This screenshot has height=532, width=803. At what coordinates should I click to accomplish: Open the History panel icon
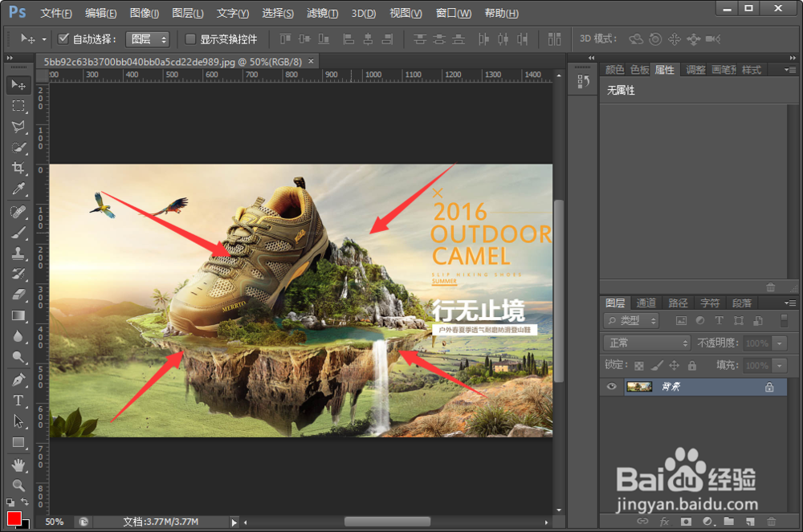coord(583,81)
